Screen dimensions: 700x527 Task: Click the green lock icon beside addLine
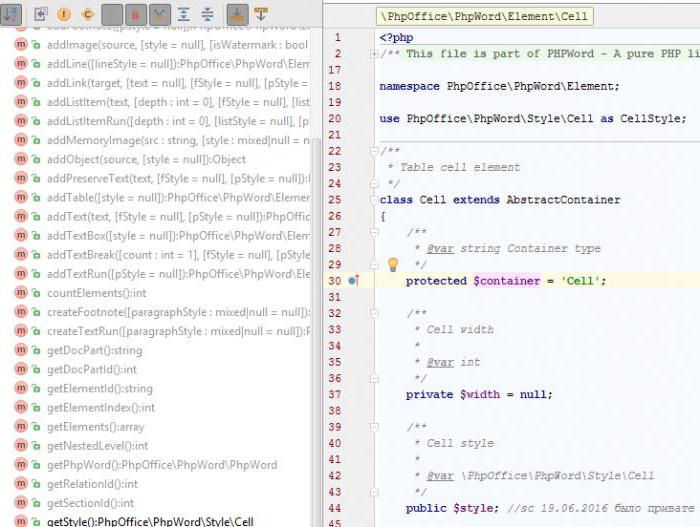[x=36, y=64]
